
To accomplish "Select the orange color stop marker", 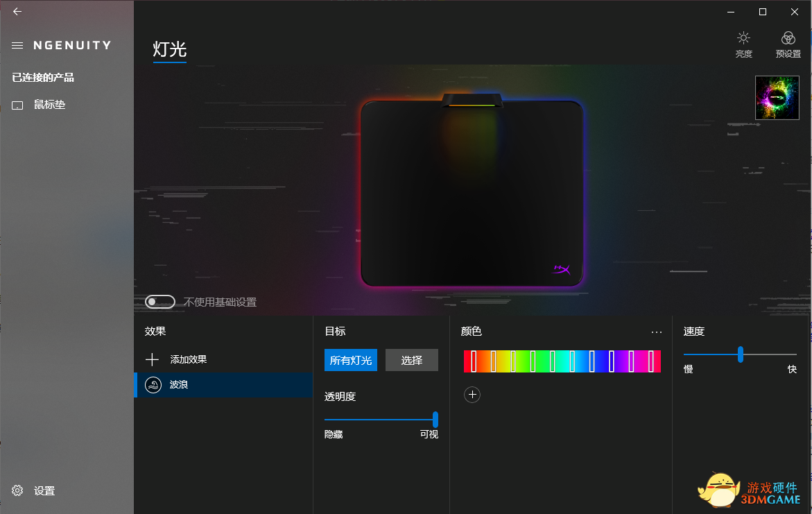I will [493, 361].
